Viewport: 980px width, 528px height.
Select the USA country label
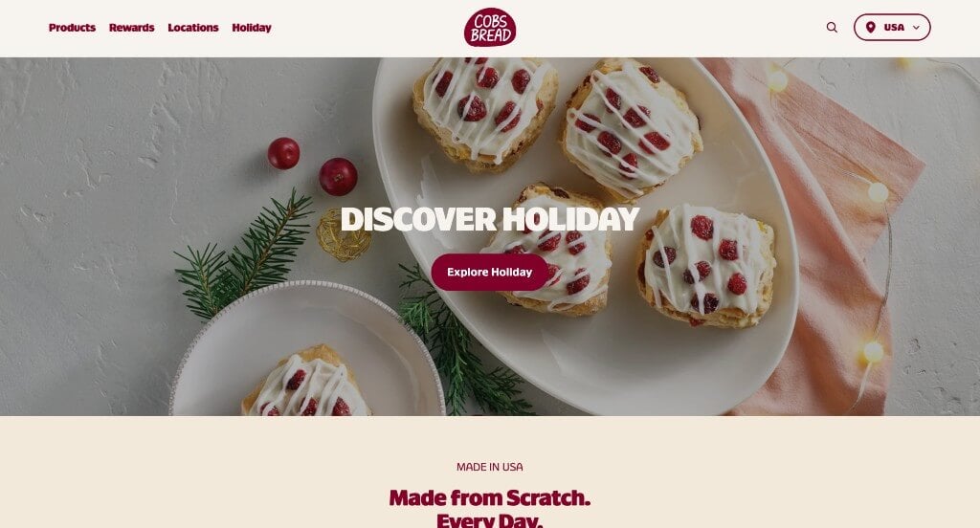(894, 28)
